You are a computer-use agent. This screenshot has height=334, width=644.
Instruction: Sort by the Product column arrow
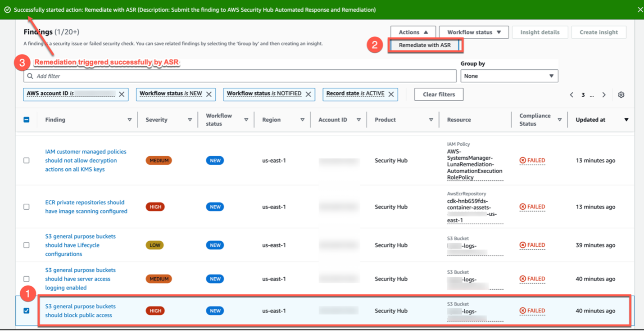pyautogui.click(x=431, y=120)
